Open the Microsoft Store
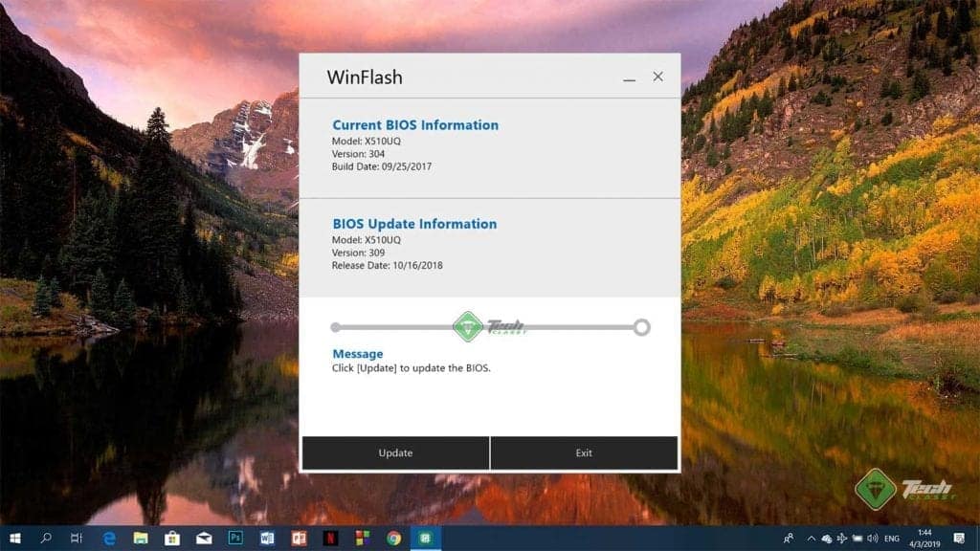The image size is (980, 551). point(170,538)
